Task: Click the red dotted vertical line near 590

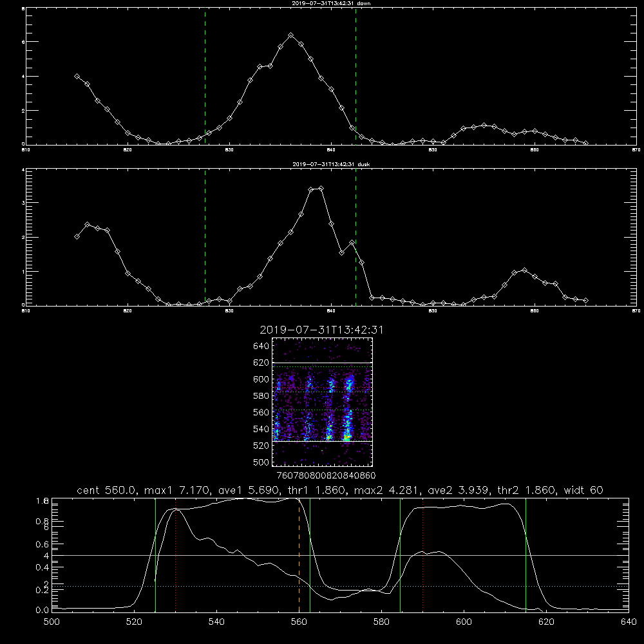Action: click(422, 555)
